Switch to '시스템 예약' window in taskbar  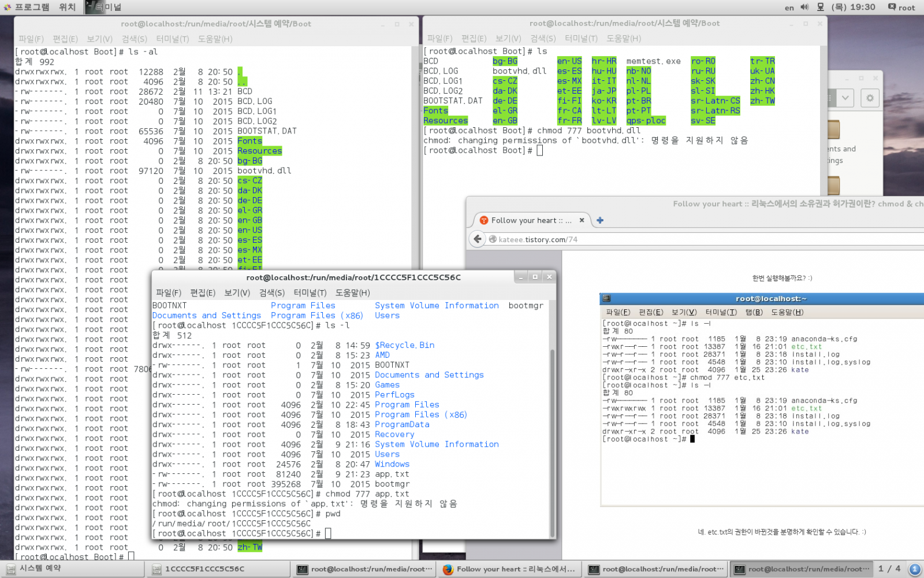40,569
